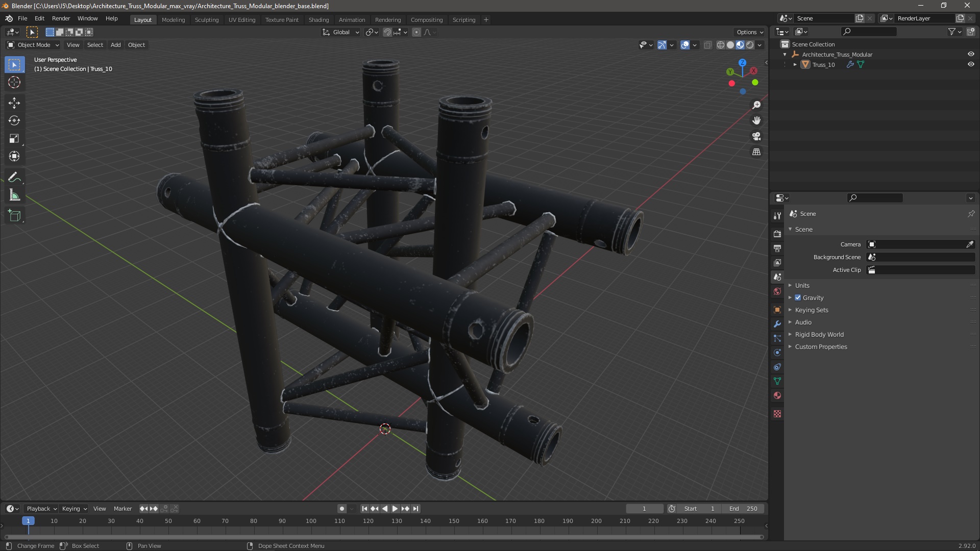Open Material properties tab
The height and width of the screenshot is (551, 980).
coord(777,395)
